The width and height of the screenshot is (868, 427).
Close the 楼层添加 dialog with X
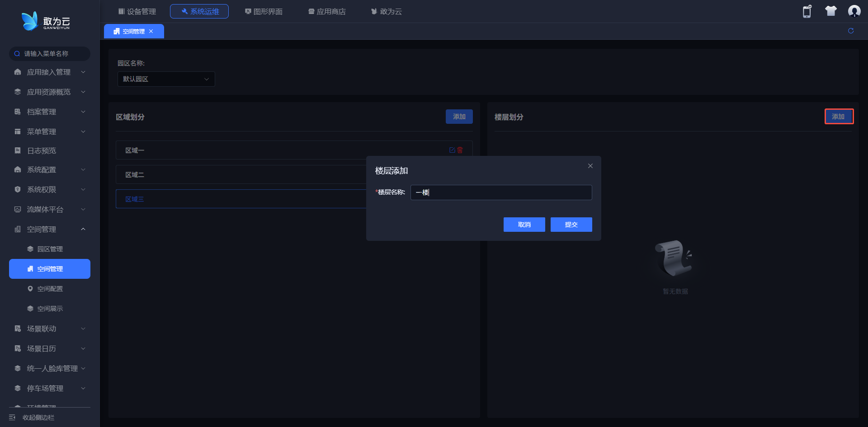[590, 166]
